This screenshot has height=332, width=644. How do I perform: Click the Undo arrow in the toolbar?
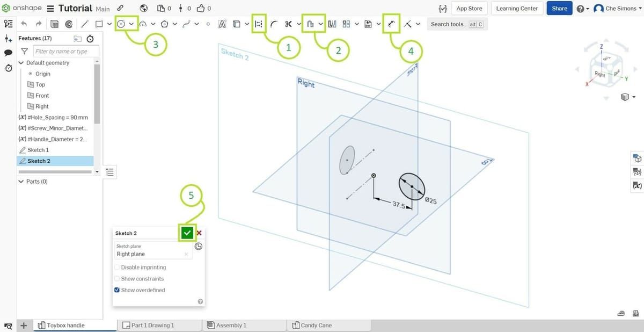[x=24, y=24]
